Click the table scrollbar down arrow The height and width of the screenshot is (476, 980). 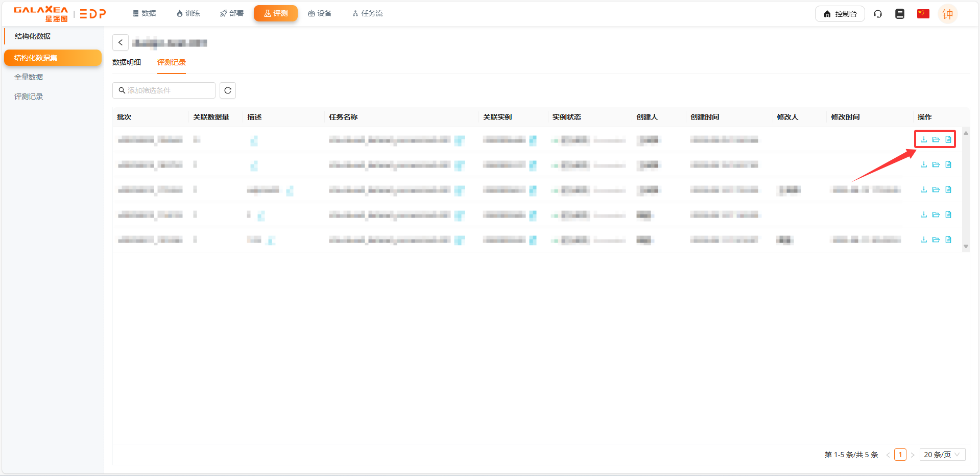pyautogui.click(x=966, y=246)
